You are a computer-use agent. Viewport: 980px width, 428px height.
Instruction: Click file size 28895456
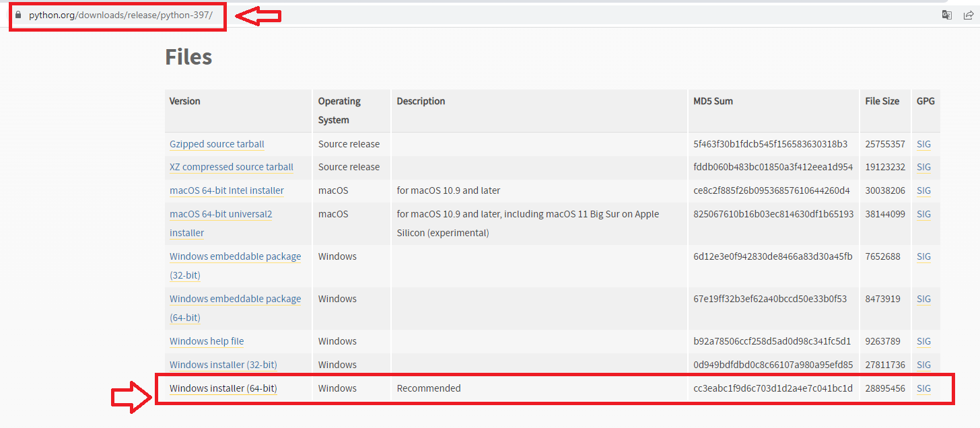pyautogui.click(x=885, y=388)
